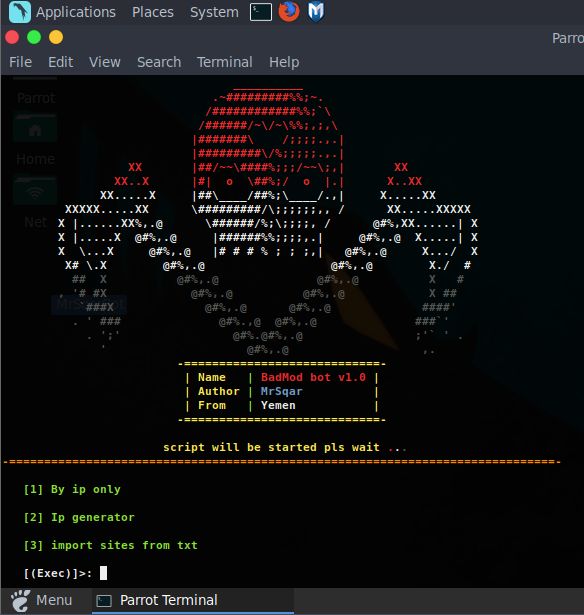Open the View menu

(105, 62)
